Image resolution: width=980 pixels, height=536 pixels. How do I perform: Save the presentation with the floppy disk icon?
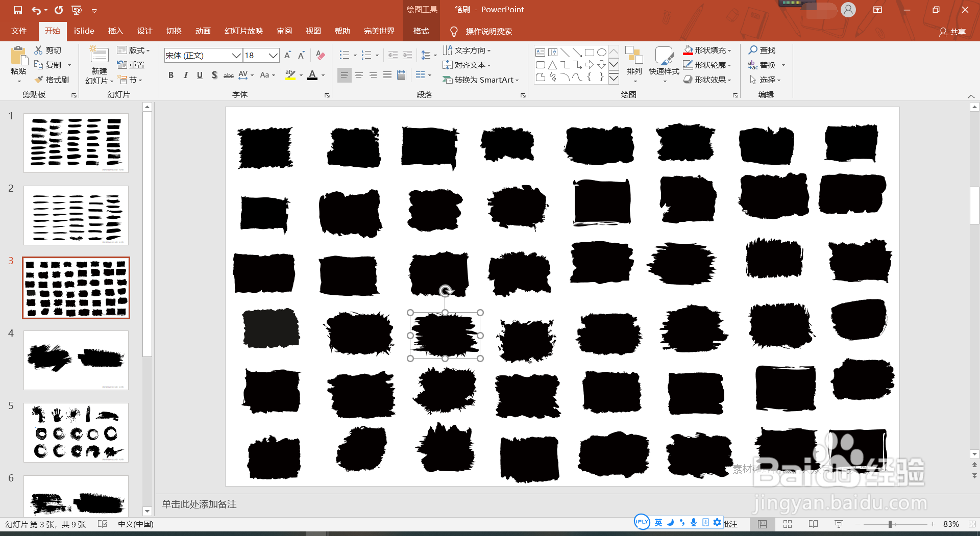pyautogui.click(x=18, y=10)
